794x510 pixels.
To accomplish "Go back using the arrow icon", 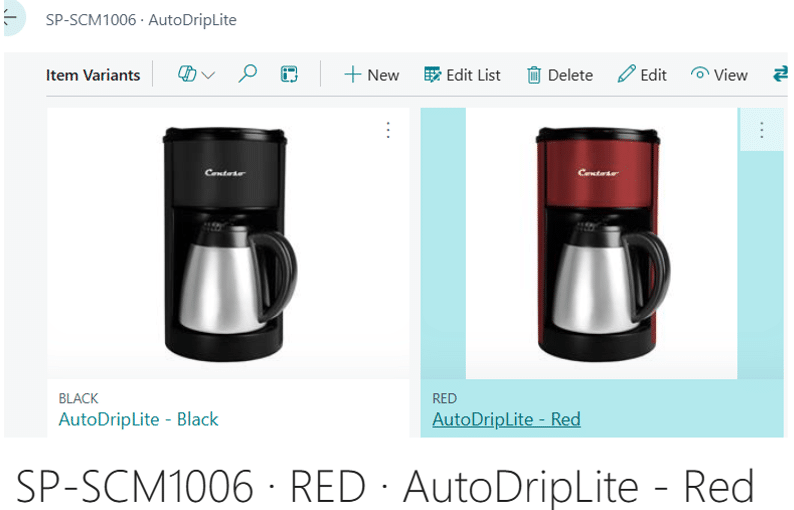I will [x=10, y=18].
